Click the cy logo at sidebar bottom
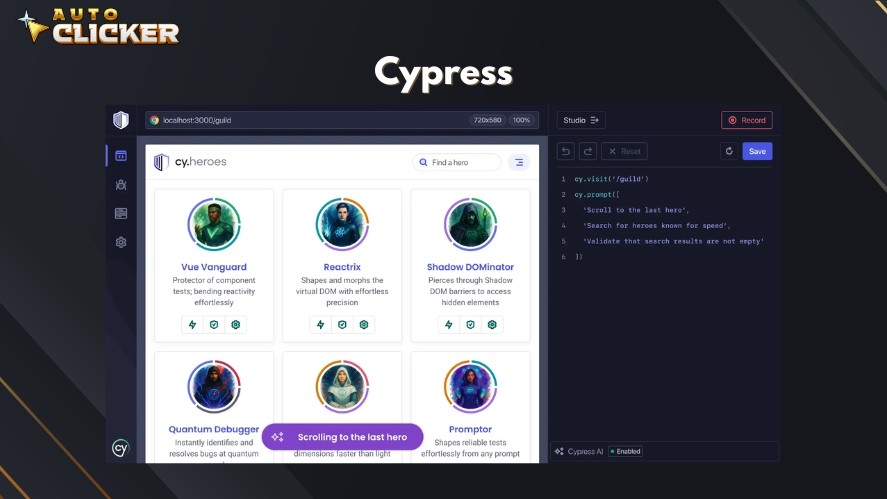This screenshot has width=887, height=499. (x=120, y=448)
